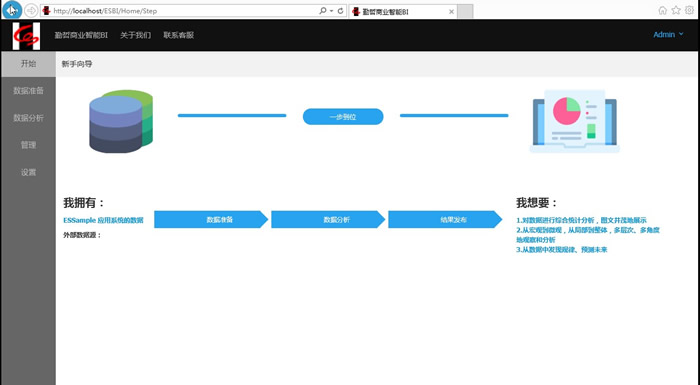This screenshot has height=385, width=700.
Task: Open the ESSample 应用系统的数据 link
Action: 103,220
